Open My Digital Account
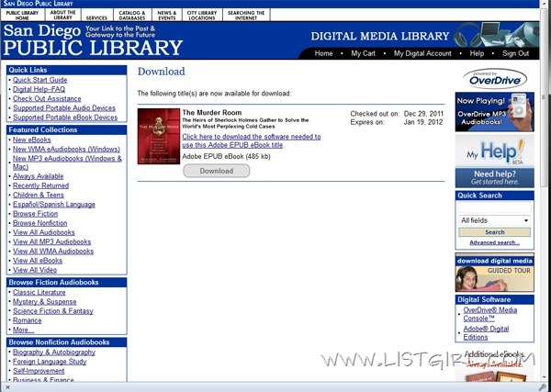The width and height of the screenshot is (551, 392). click(x=422, y=53)
